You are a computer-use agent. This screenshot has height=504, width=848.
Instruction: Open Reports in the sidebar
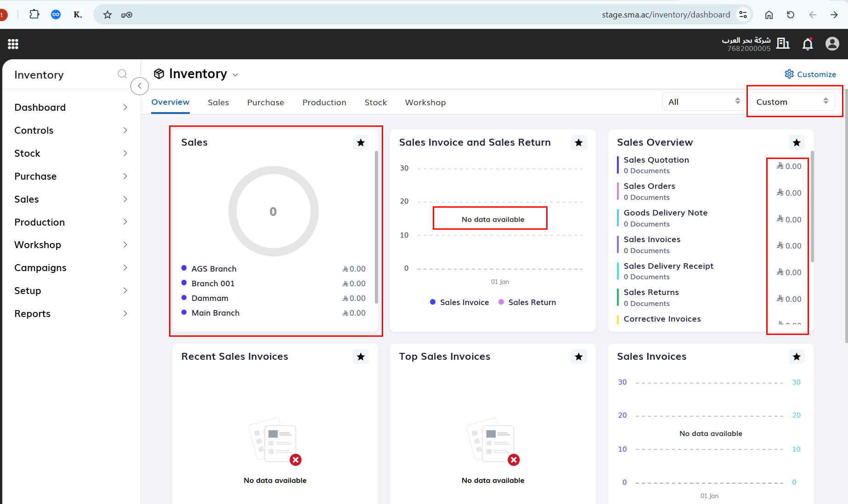(x=71, y=314)
